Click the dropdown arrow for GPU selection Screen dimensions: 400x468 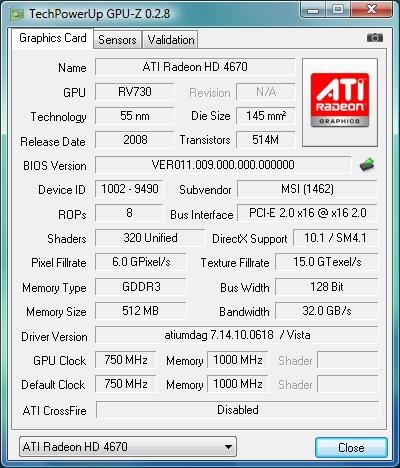[x=228, y=447]
